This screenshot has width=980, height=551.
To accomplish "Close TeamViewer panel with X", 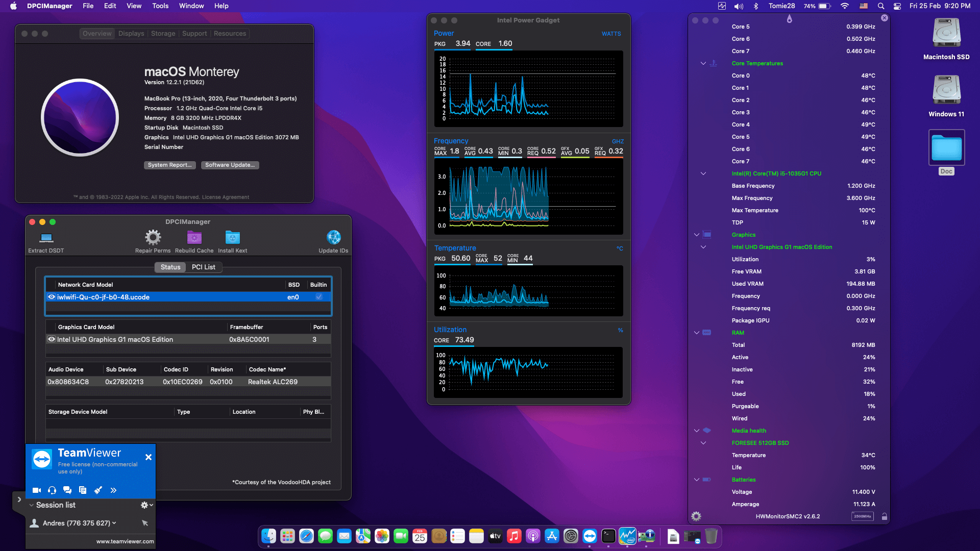I will 148,457.
